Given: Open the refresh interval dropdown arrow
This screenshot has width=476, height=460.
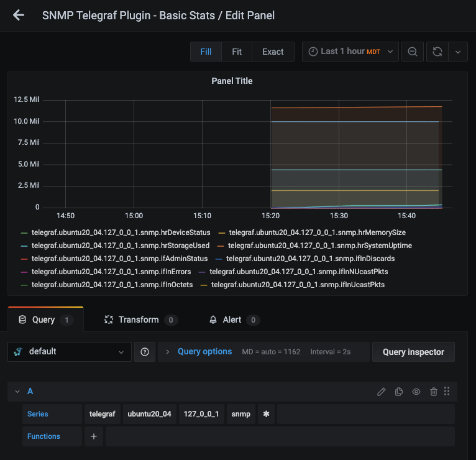Looking at the screenshot, I should pos(458,52).
